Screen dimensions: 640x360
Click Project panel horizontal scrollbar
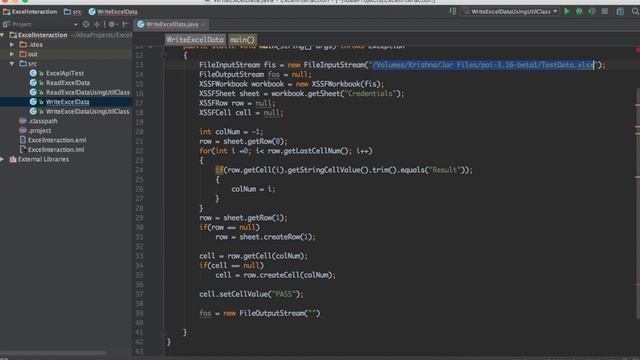pos(53,352)
